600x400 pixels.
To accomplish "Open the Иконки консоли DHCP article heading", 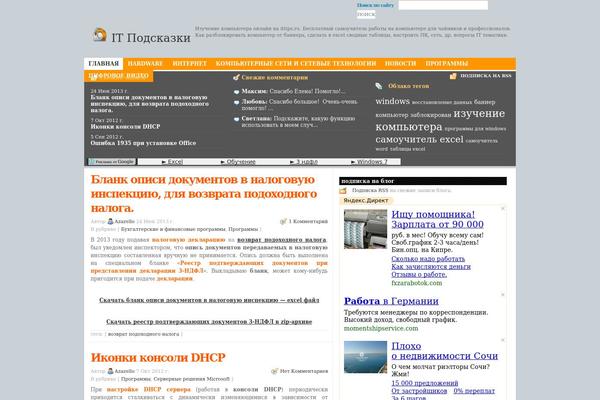I will (x=158, y=358).
